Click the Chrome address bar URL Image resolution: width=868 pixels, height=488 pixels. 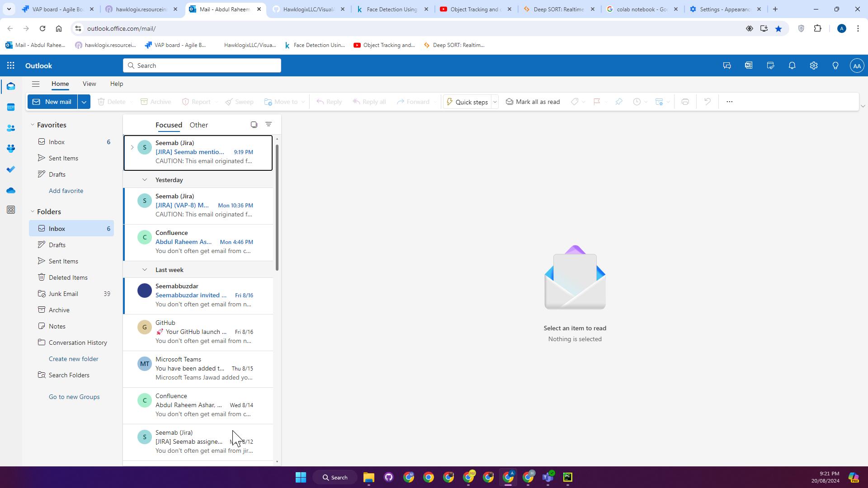(121, 28)
